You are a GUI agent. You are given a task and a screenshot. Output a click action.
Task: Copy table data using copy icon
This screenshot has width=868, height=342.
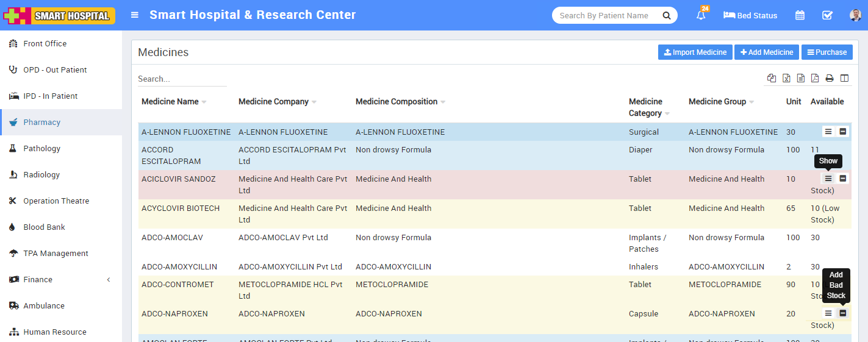click(772, 78)
